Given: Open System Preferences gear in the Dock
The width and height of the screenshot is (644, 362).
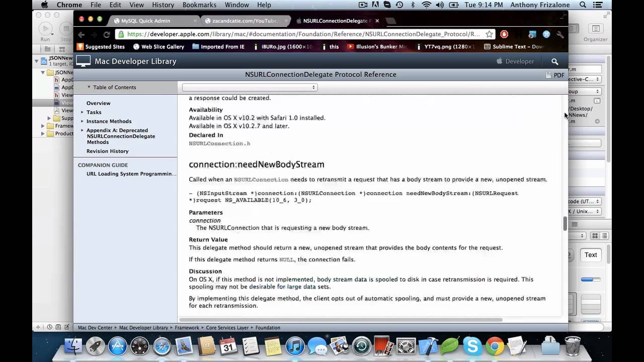Looking at the screenshot, I should tap(406, 346).
